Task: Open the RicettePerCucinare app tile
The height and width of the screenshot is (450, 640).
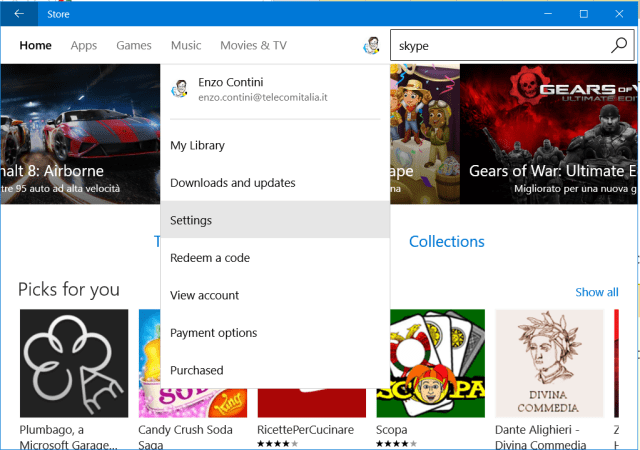Action: pos(312,403)
